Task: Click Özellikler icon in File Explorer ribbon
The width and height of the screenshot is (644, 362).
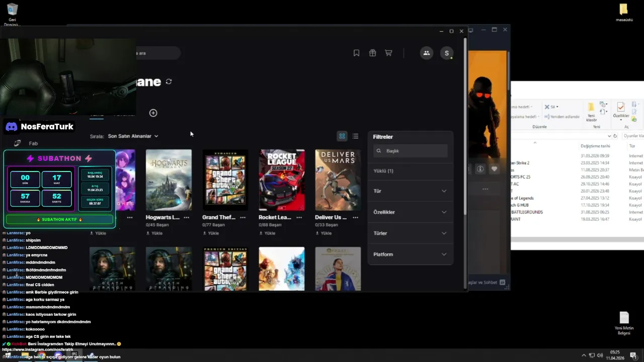Action: [x=620, y=112]
